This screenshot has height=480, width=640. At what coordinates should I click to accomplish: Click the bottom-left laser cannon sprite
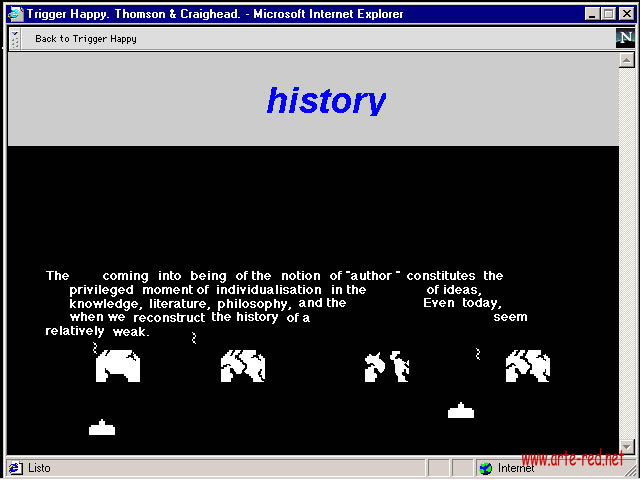[x=102, y=428]
